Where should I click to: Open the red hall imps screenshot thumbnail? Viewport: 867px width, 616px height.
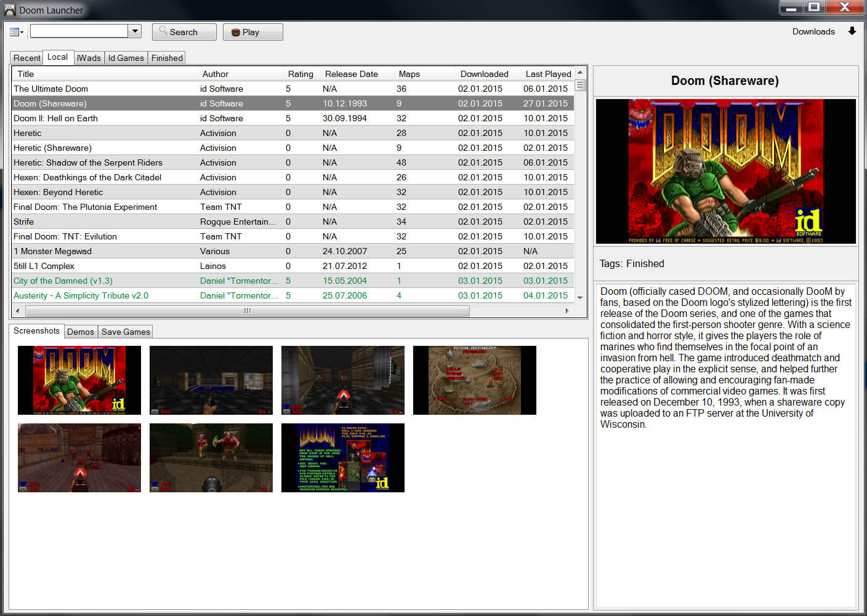[79, 458]
